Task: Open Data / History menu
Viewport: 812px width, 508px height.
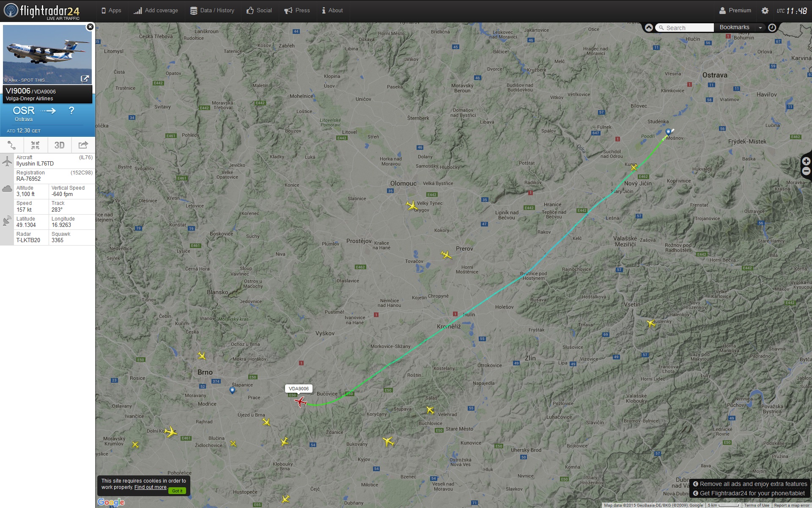Action: [x=212, y=11]
